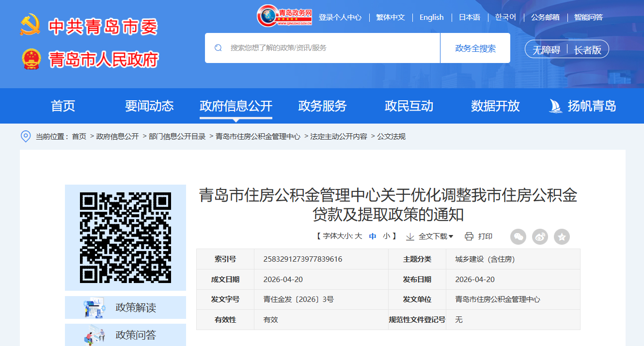Viewport: 644px width, 346px height.
Task: Click the location pin breadcrumb icon
Action: click(x=26, y=136)
